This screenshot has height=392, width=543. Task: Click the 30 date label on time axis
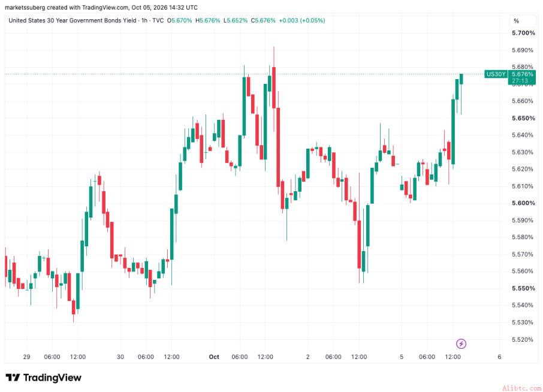[120, 357]
